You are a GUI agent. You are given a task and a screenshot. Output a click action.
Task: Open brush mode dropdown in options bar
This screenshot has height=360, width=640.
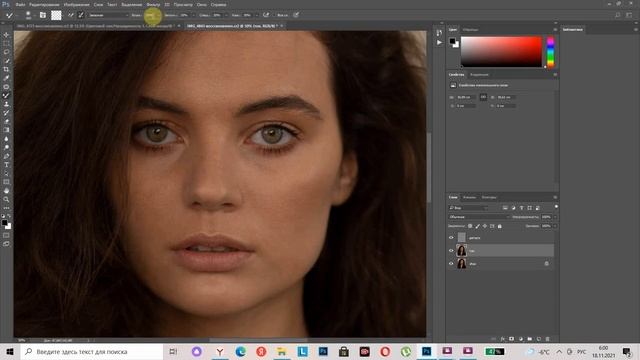tap(108, 15)
